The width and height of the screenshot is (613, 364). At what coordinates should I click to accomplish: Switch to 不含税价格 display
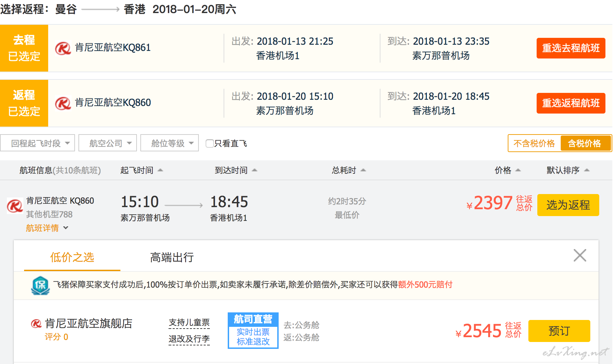[534, 143]
